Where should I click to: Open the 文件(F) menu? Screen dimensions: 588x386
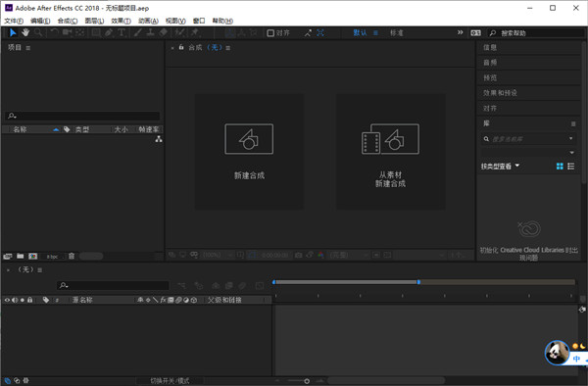coord(14,21)
